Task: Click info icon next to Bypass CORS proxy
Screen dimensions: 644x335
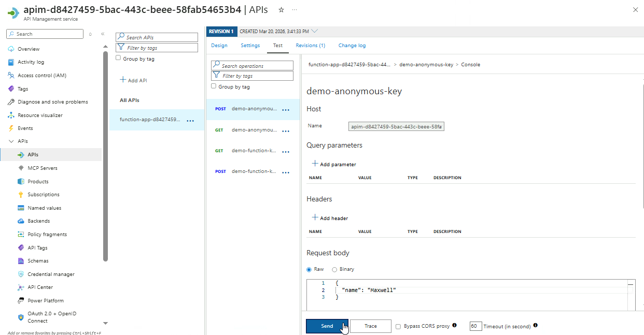Action: tap(454, 326)
